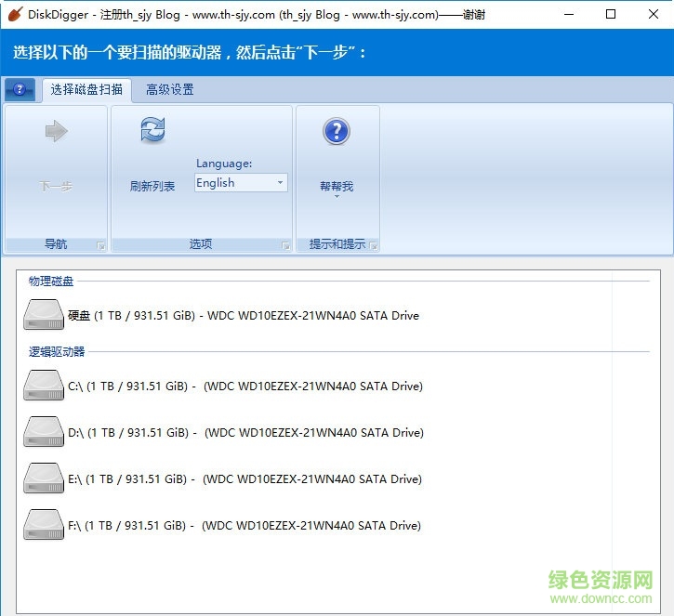Image resolution: width=674 pixels, height=616 pixels.
Task: Maximize the DiskDigger window
Action: coord(611,14)
